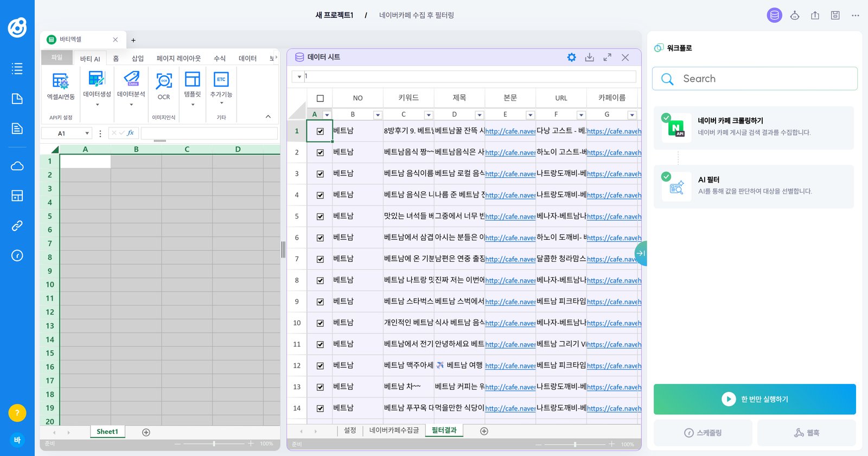Adjust the data sheet zoom slider
The image size is (868, 456).
[x=575, y=444]
